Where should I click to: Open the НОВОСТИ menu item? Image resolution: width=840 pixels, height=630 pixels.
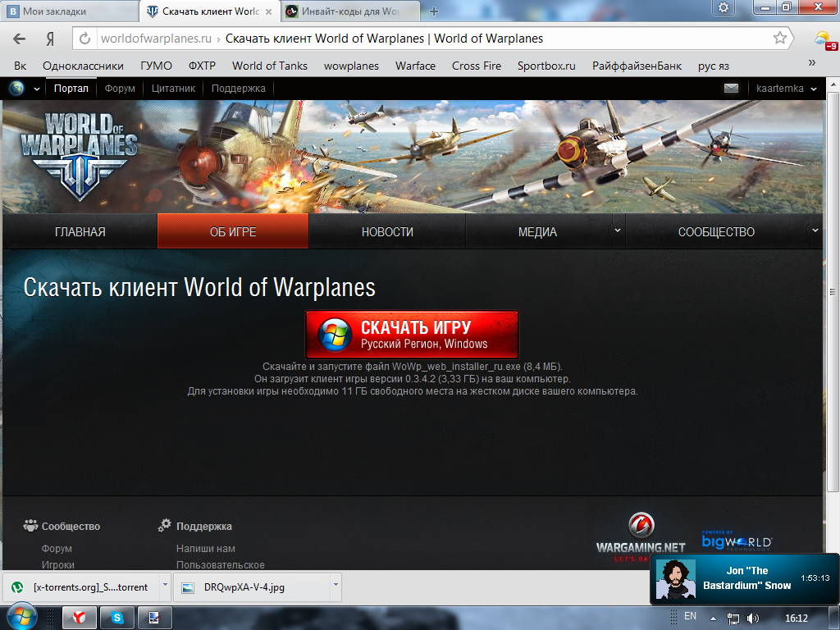click(x=387, y=231)
